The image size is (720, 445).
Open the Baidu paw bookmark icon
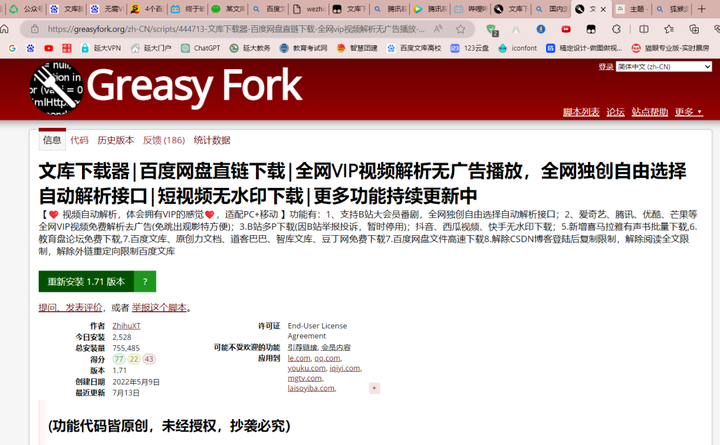[x=30, y=48]
